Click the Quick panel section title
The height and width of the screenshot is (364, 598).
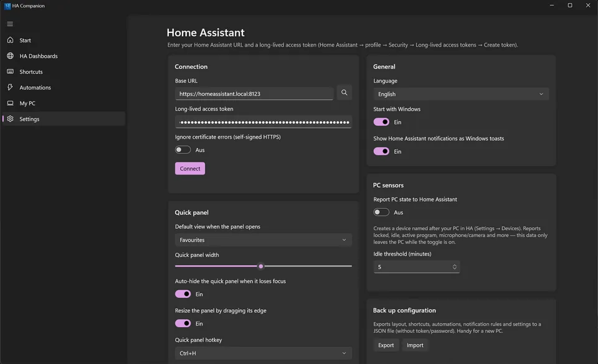(x=191, y=212)
